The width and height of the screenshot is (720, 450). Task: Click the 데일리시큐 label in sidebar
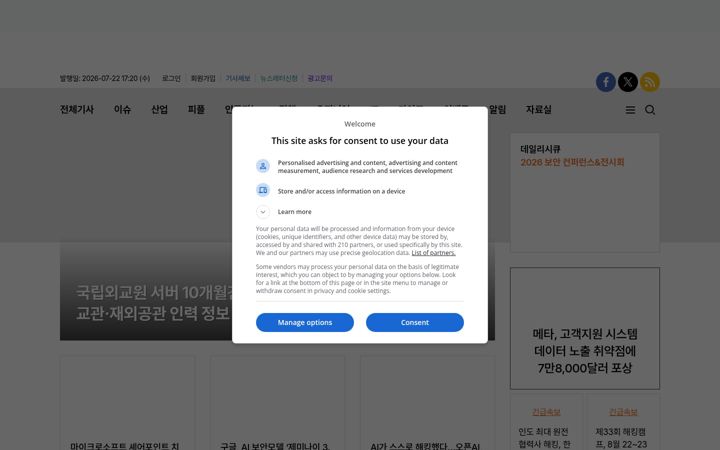(540, 149)
